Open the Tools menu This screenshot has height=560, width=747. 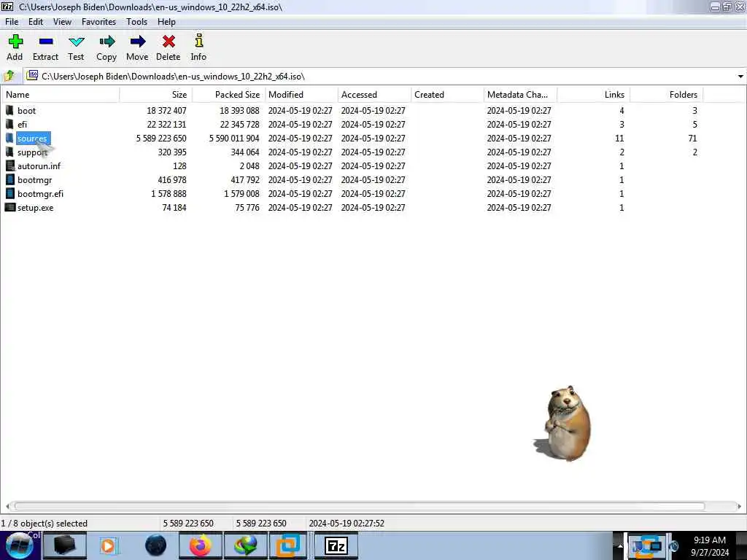pos(136,22)
